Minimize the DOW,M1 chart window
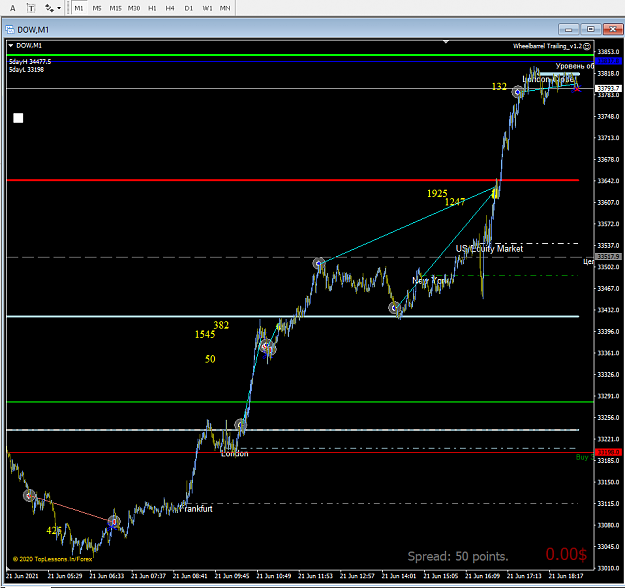The width and height of the screenshot is (625, 588). [568, 29]
